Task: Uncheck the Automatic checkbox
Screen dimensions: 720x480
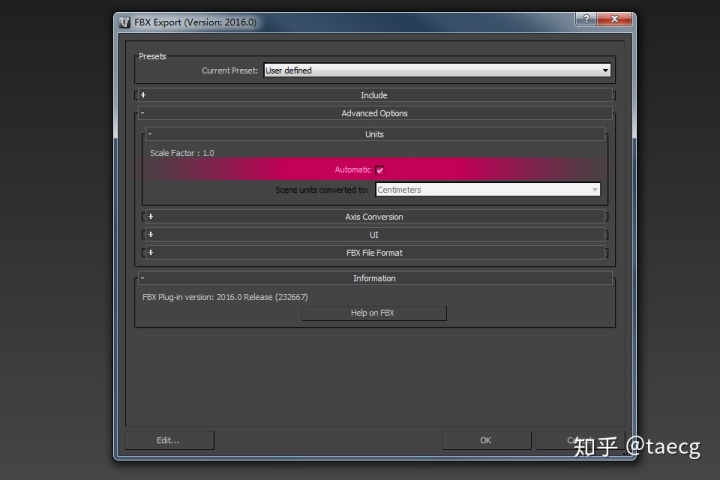Action: (x=379, y=170)
